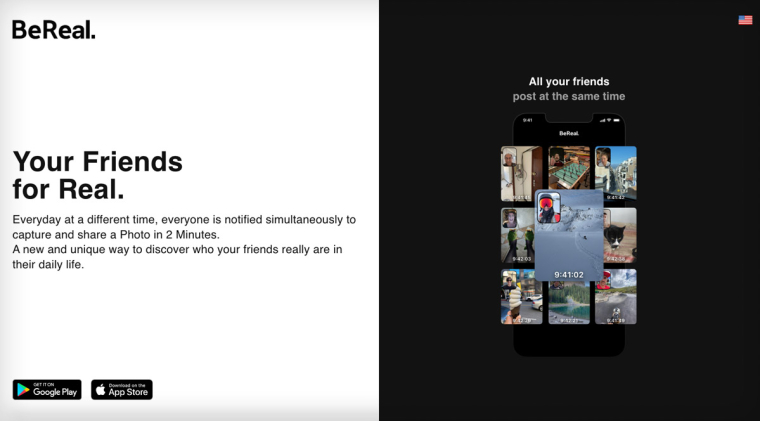
Task: Select the bottom-right road photo
Action: (x=616, y=296)
